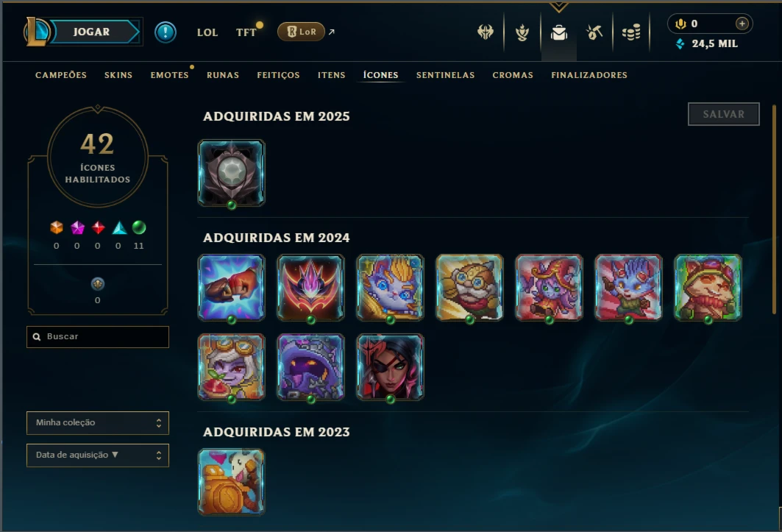Expand the arrow at top center edge
Image resolution: width=782 pixels, height=532 pixels.
558,7
